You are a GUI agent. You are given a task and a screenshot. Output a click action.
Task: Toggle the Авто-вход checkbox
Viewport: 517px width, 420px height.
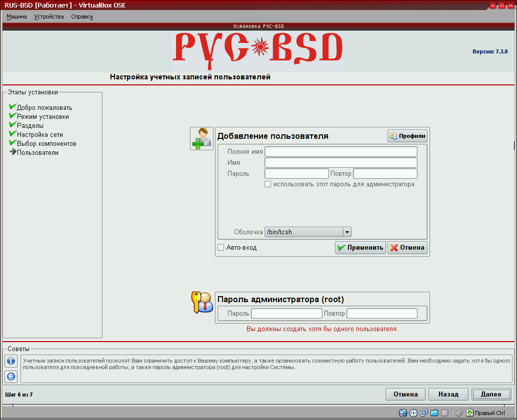pyautogui.click(x=221, y=247)
